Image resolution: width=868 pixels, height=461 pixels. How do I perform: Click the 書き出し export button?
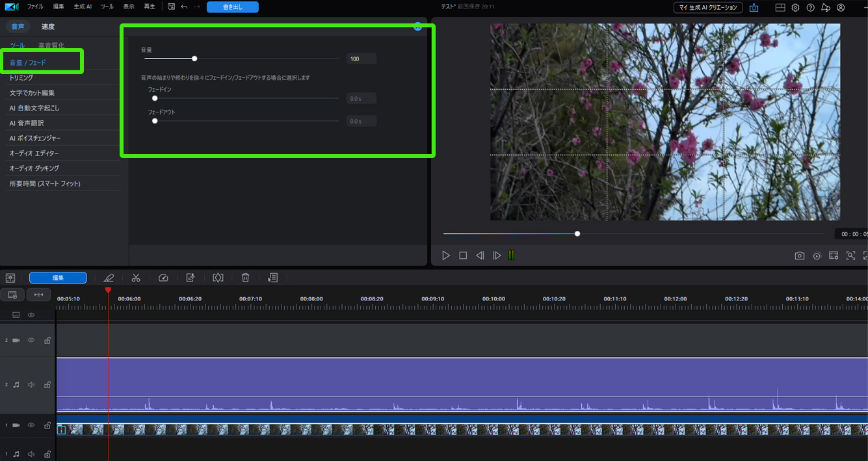pos(232,7)
